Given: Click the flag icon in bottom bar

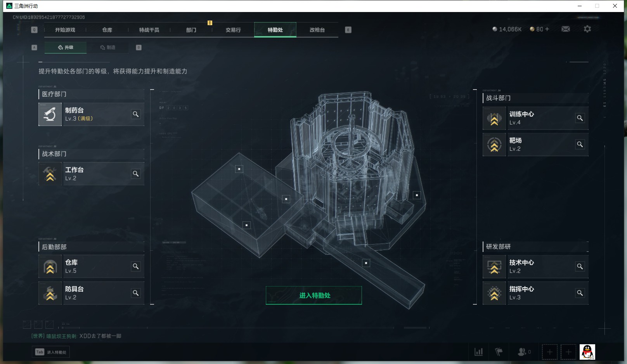Looking at the screenshot, I should pos(499,352).
